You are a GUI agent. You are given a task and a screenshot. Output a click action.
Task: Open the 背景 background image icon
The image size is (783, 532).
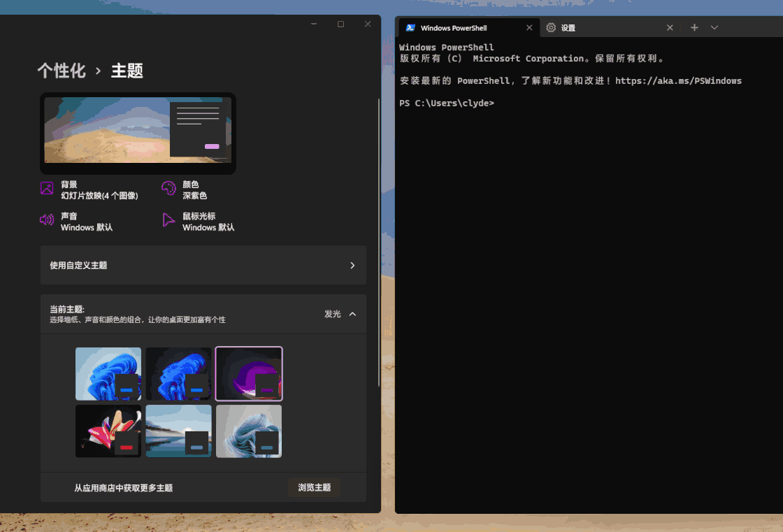tap(46, 188)
